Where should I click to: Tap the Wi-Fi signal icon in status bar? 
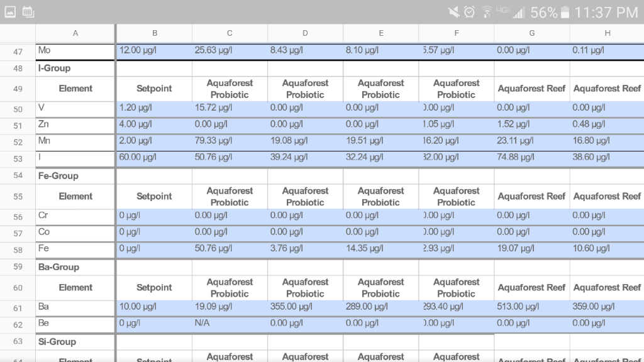[487, 13]
